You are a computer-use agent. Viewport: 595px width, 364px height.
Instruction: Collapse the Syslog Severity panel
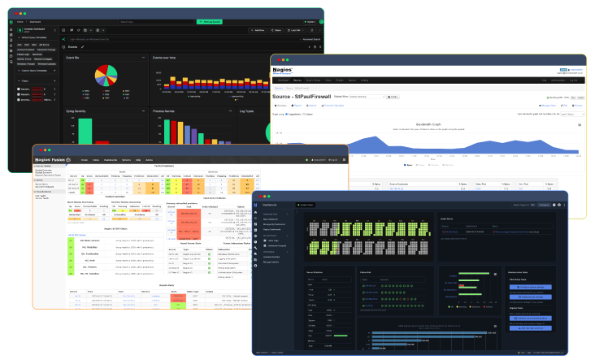coord(143,111)
